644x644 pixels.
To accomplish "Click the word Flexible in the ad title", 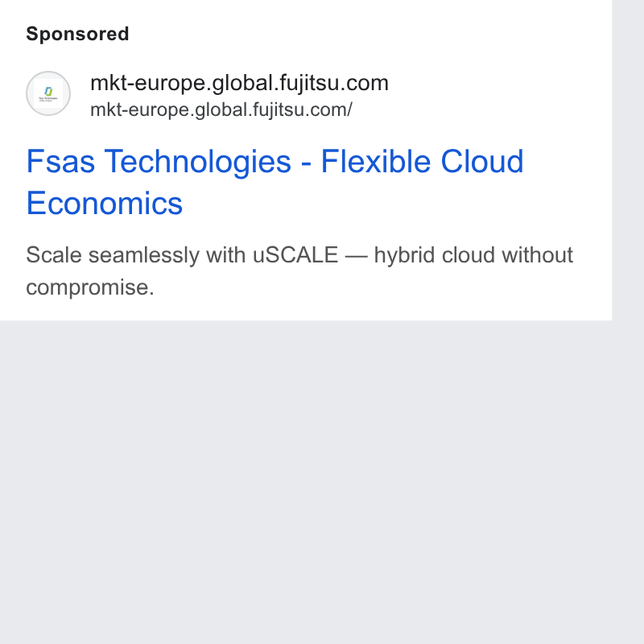I will click(376, 162).
